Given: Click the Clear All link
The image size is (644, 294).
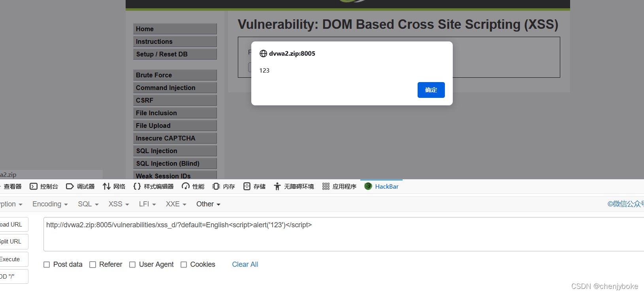Looking at the screenshot, I should coord(245,264).
